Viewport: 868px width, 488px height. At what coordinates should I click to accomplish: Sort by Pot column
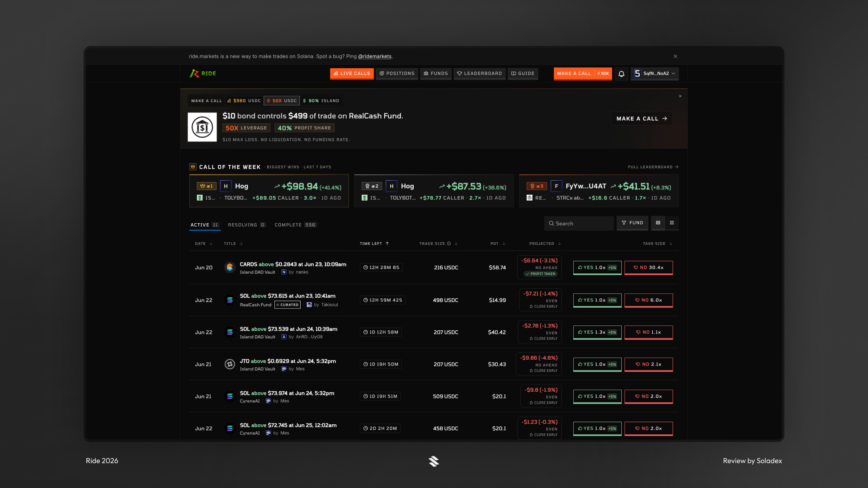click(x=498, y=244)
